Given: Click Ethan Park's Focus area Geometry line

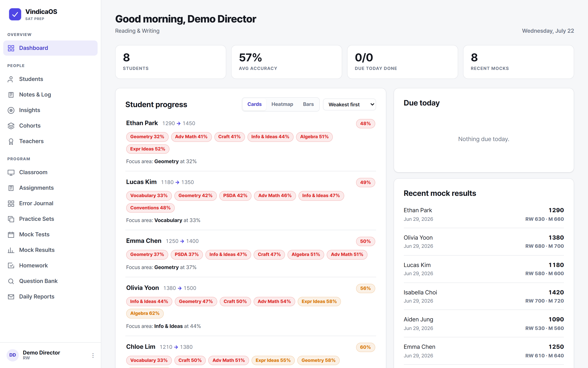Looking at the screenshot, I should coord(161,162).
